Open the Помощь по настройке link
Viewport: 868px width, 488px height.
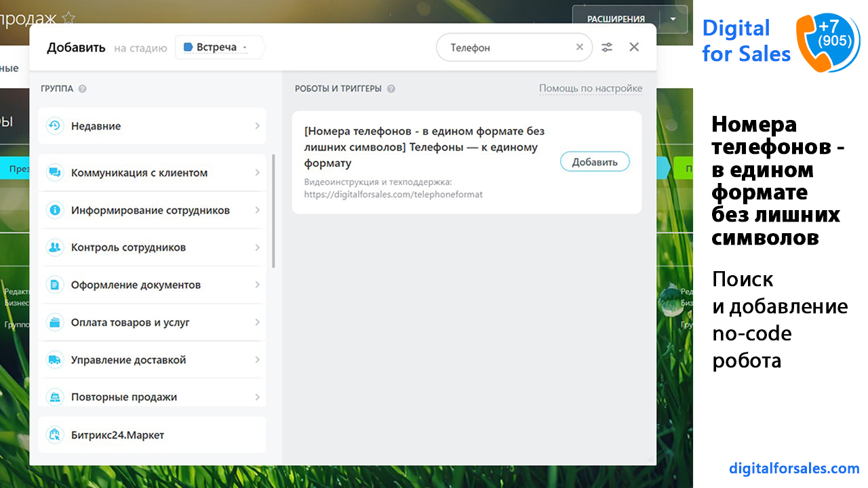(590, 88)
